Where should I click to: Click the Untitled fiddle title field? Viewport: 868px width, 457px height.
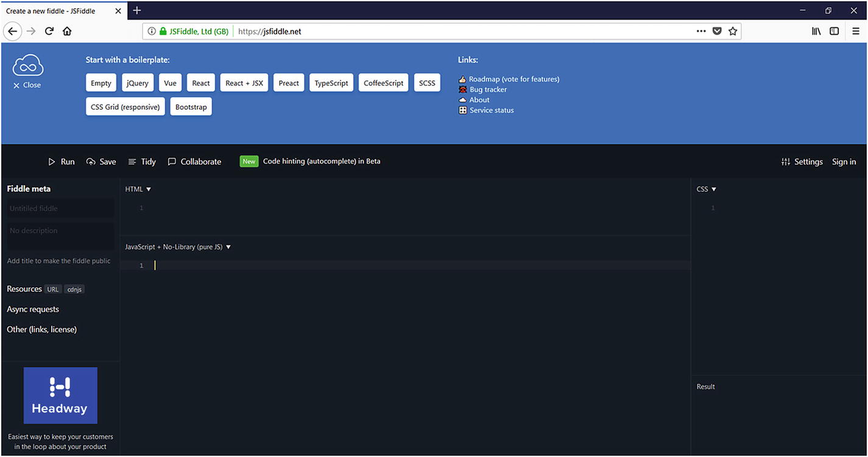click(60, 208)
